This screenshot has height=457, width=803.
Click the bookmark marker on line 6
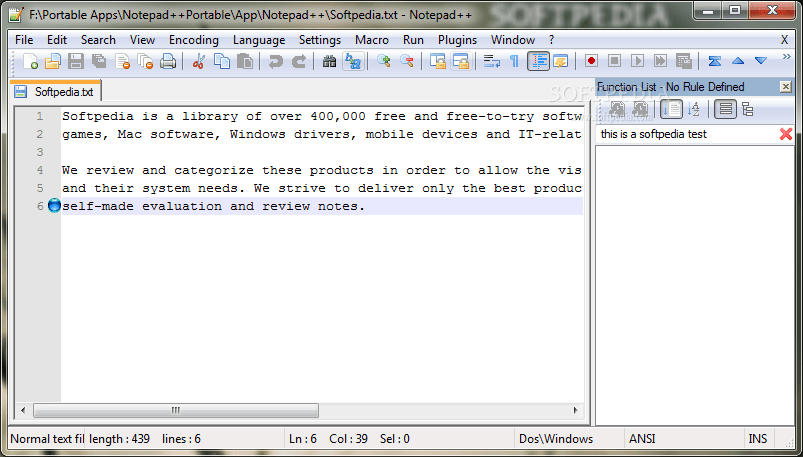click(54, 206)
